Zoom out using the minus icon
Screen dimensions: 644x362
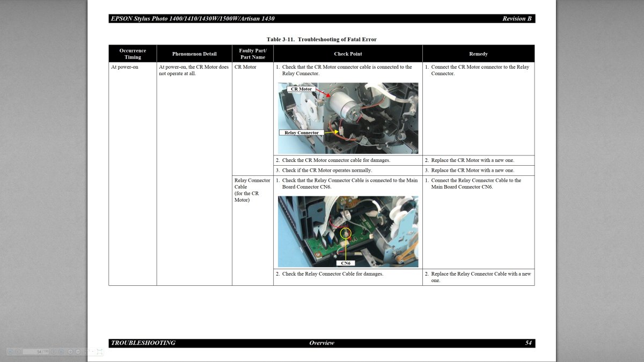tap(78, 351)
